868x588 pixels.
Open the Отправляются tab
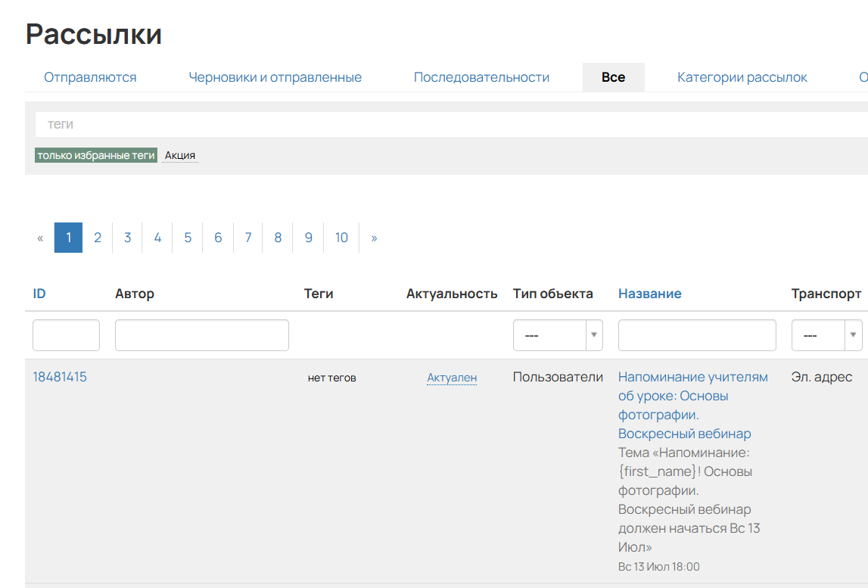(x=90, y=77)
